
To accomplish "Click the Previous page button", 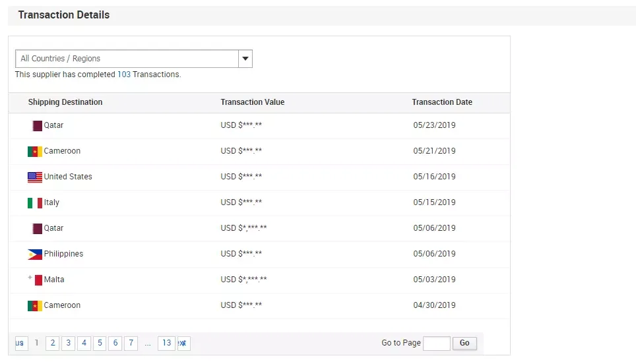I will [x=20, y=343].
